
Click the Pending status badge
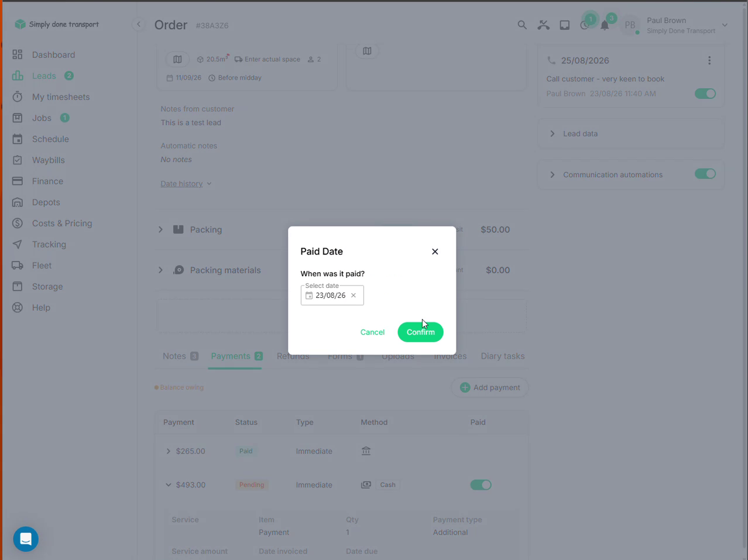(252, 485)
